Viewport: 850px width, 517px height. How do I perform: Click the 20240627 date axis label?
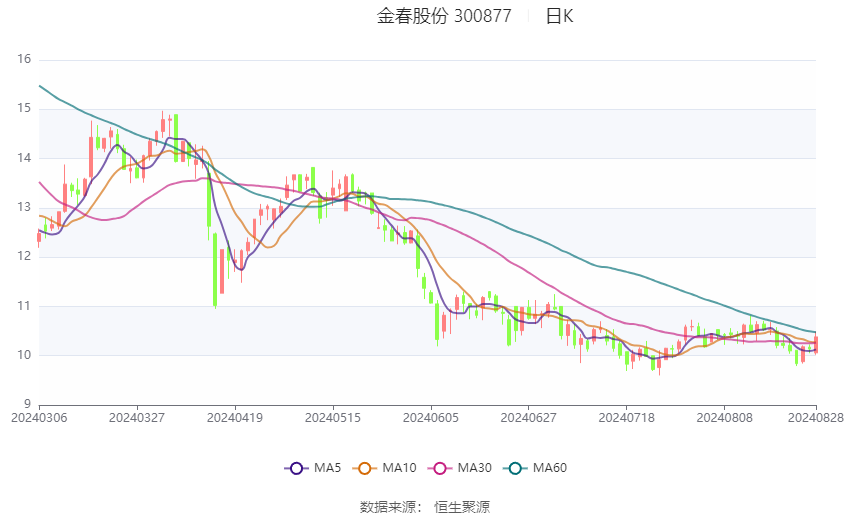[x=529, y=418]
